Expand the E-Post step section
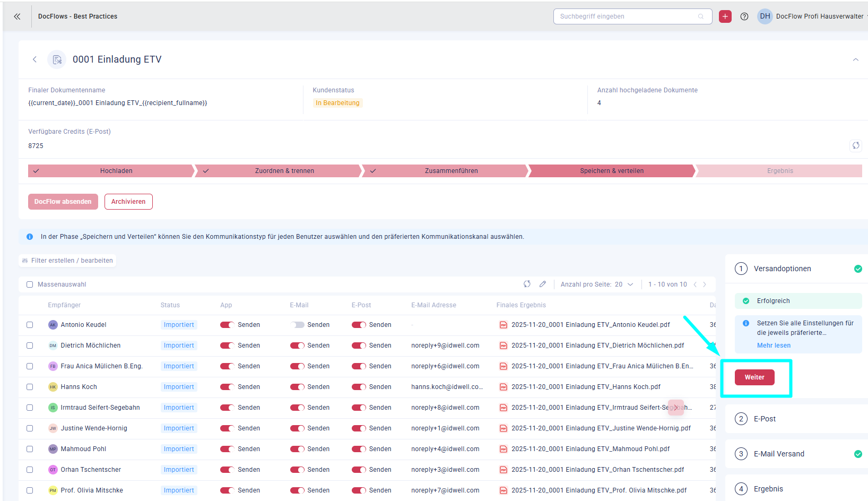This screenshot has width=868, height=501. click(764, 419)
